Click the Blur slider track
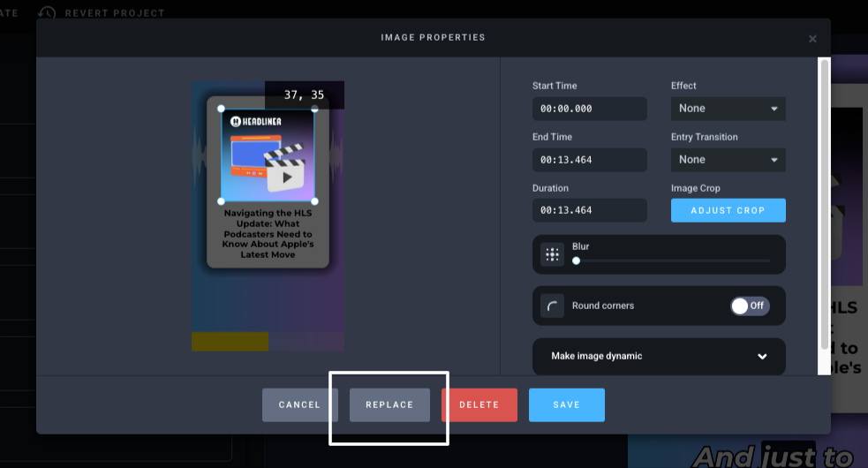 (x=671, y=260)
